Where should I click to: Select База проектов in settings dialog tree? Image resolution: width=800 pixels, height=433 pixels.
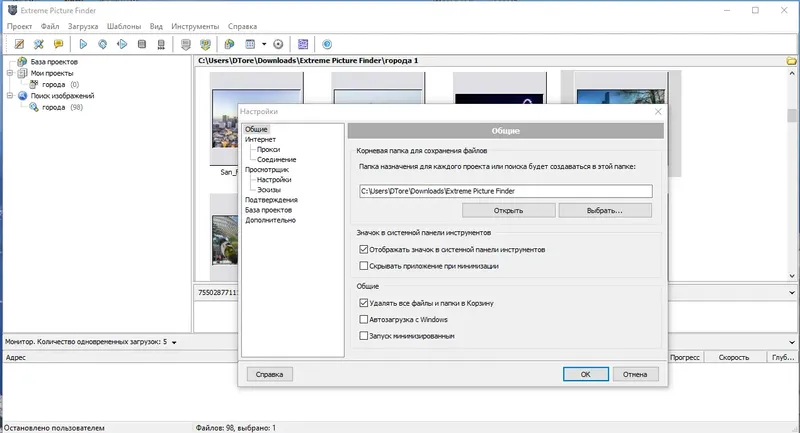[x=268, y=210]
